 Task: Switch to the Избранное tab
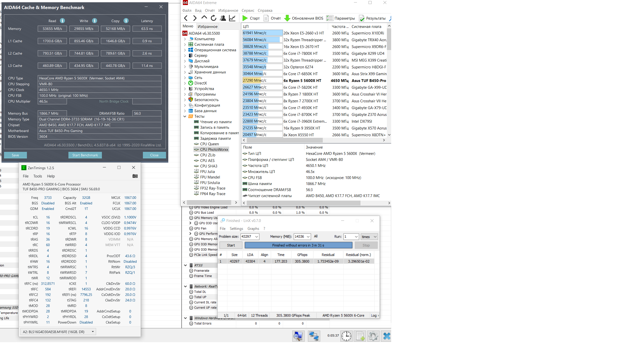tap(208, 26)
